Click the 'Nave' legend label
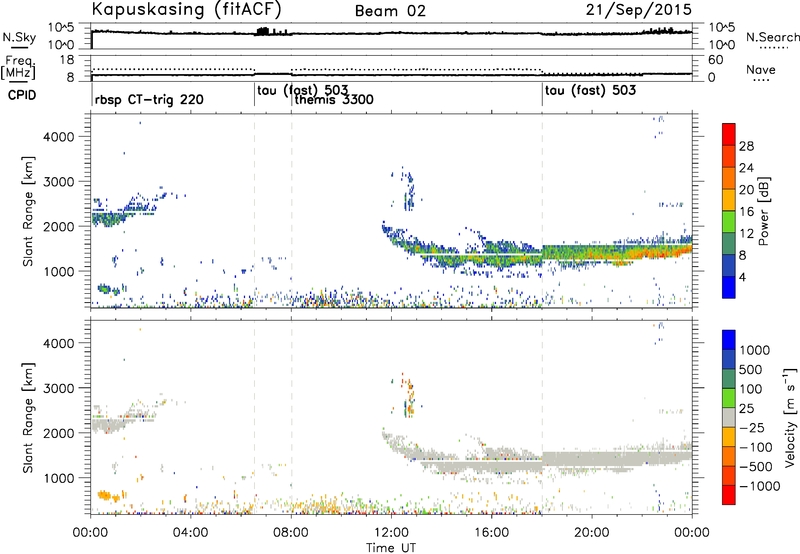Image resolution: width=800 pixels, height=554 pixels. coord(761,70)
